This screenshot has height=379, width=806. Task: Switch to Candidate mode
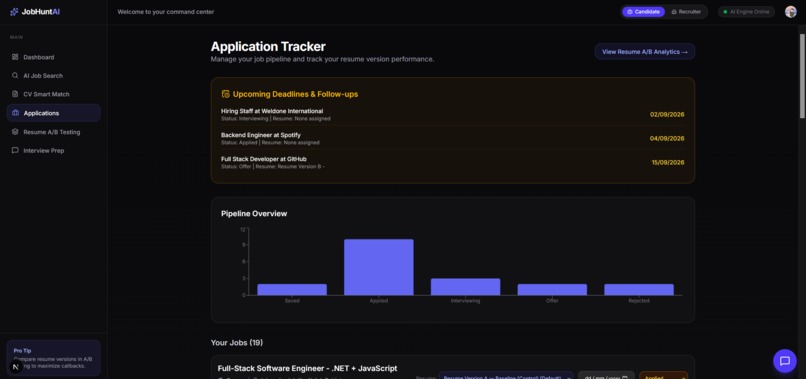tap(643, 12)
